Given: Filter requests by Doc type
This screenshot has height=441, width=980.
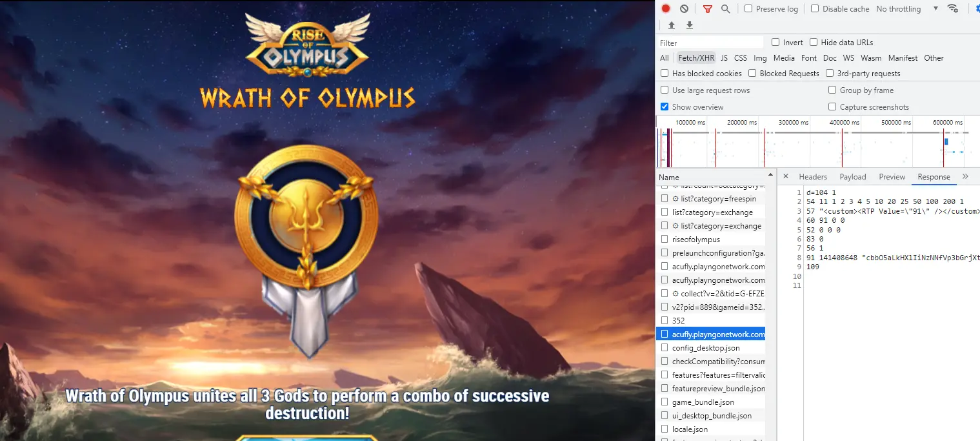Looking at the screenshot, I should [830, 58].
